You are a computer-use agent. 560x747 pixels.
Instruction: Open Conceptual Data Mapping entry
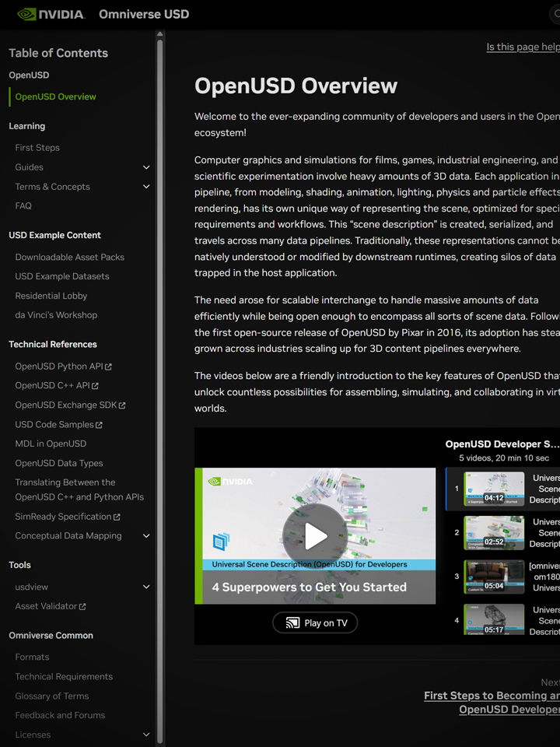click(x=68, y=535)
